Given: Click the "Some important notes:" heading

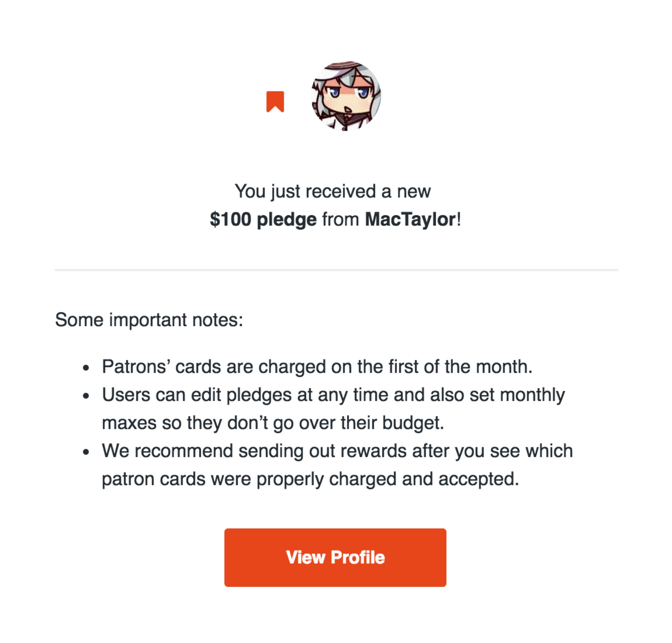Looking at the screenshot, I should tap(149, 320).
